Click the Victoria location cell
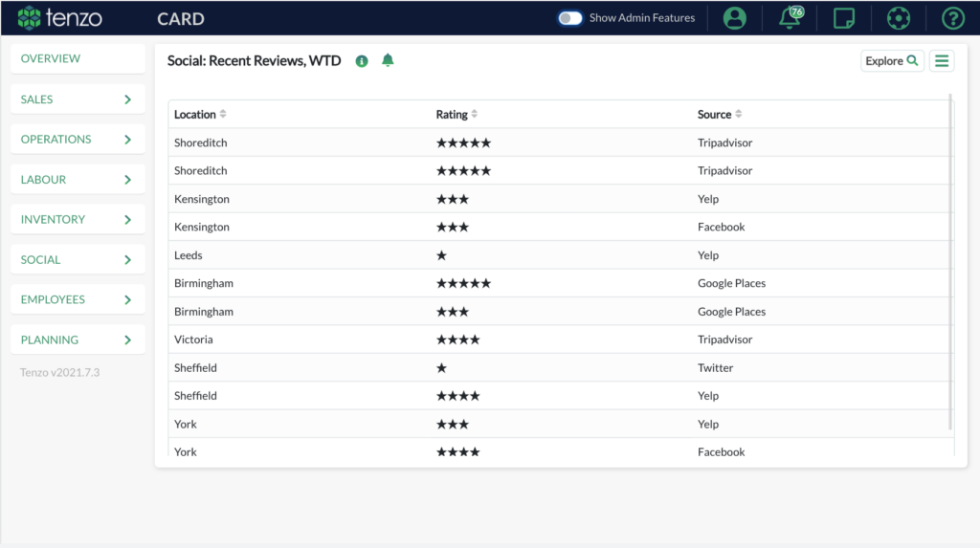This screenshot has width=980, height=548. [193, 340]
